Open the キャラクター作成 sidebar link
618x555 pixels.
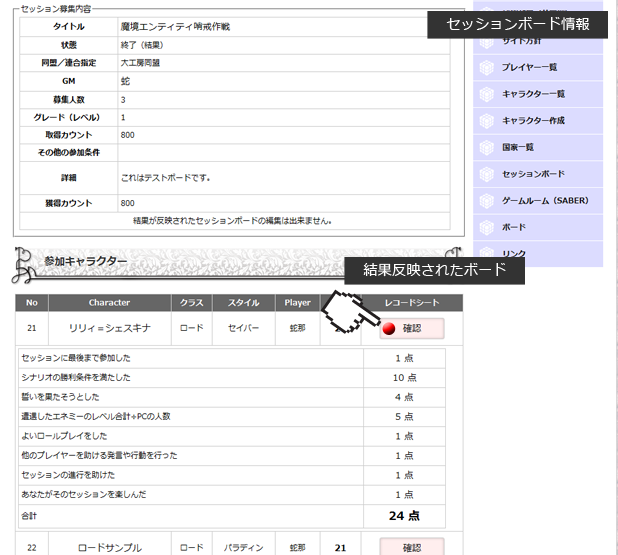538,121
